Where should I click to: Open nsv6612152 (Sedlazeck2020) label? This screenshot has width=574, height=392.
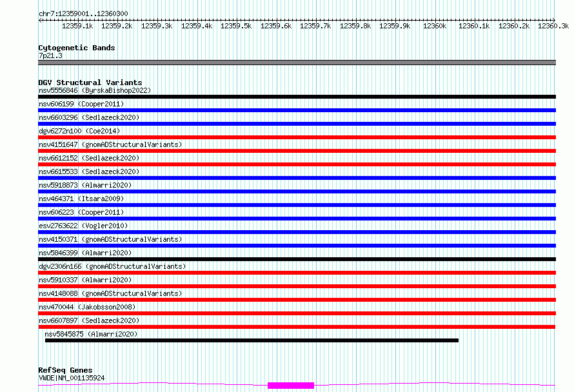pos(89,158)
